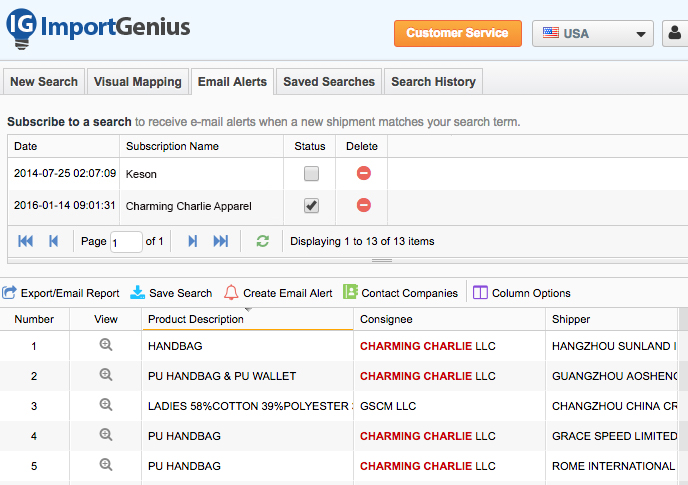Refresh the subscriptions list

[262, 241]
